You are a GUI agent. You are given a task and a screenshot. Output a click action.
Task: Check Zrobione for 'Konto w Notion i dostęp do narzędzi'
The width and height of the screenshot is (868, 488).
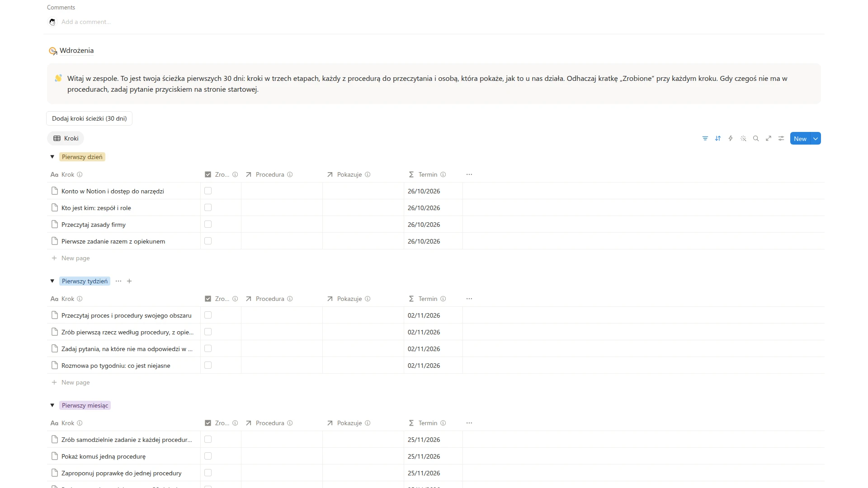click(208, 191)
